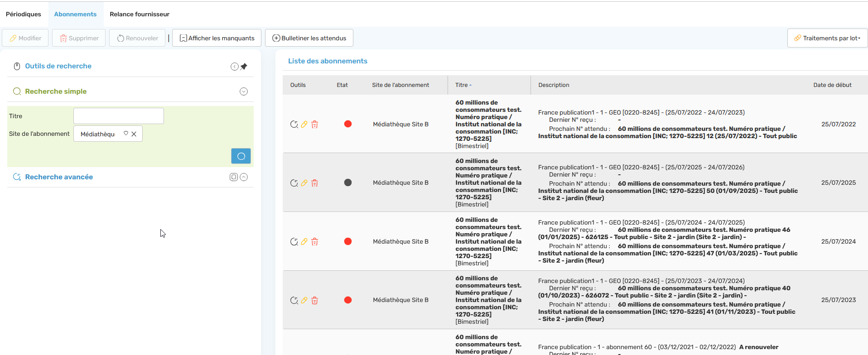This screenshot has height=355, width=868.
Task: Click the dark status dot of the 25/07/2025 subscription
Action: (x=348, y=182)
